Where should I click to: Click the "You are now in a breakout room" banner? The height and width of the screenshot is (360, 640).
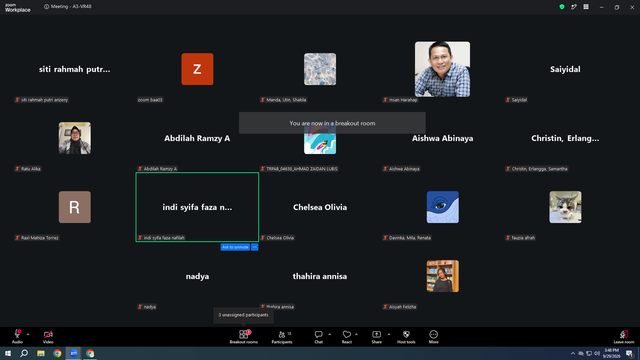(332, 123)
